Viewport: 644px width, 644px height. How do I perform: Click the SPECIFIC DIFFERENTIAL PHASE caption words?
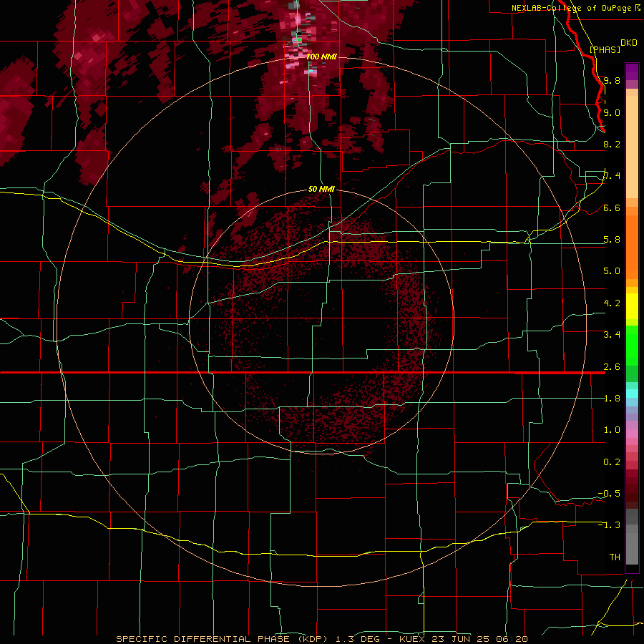203,639
